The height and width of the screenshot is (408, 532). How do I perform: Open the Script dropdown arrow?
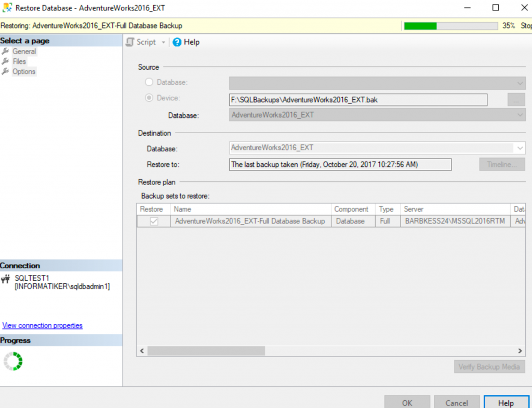click(163, 43)
